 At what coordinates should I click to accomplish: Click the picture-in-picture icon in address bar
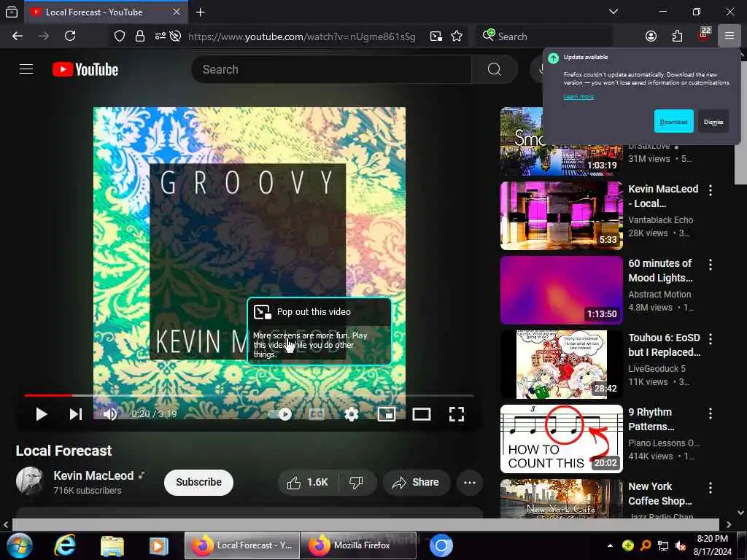coord(436,36)
